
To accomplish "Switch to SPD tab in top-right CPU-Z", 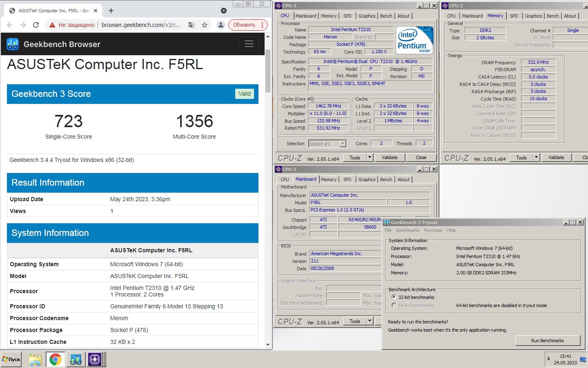I will [x=514, y=16].
